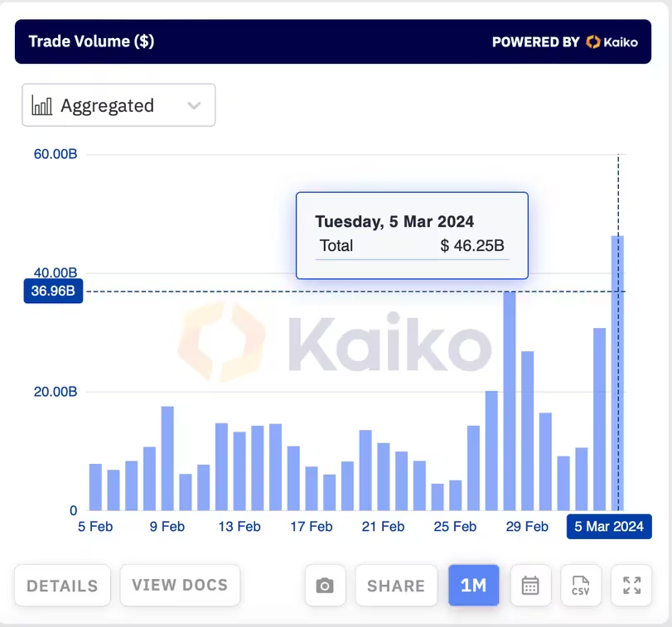Click the 5 Mar 2024 date marker
The image size is (672, 627).
click(609, 526)
